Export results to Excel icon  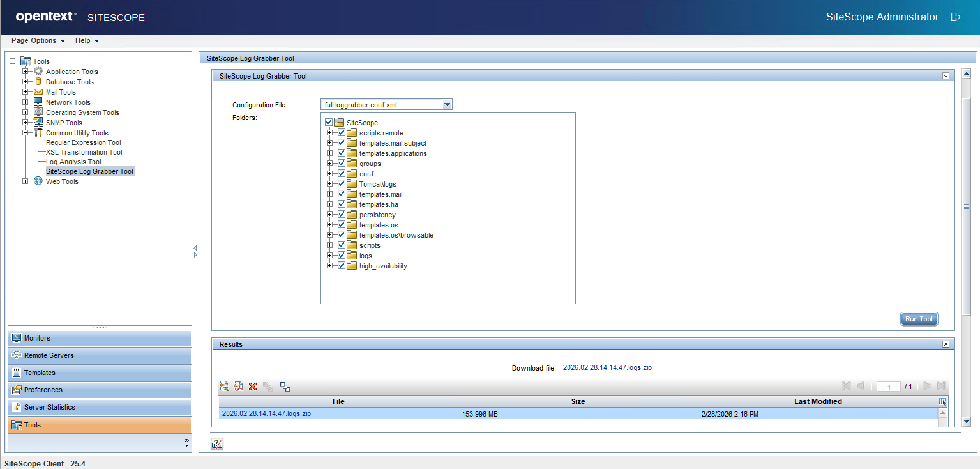tap(224, 387)
